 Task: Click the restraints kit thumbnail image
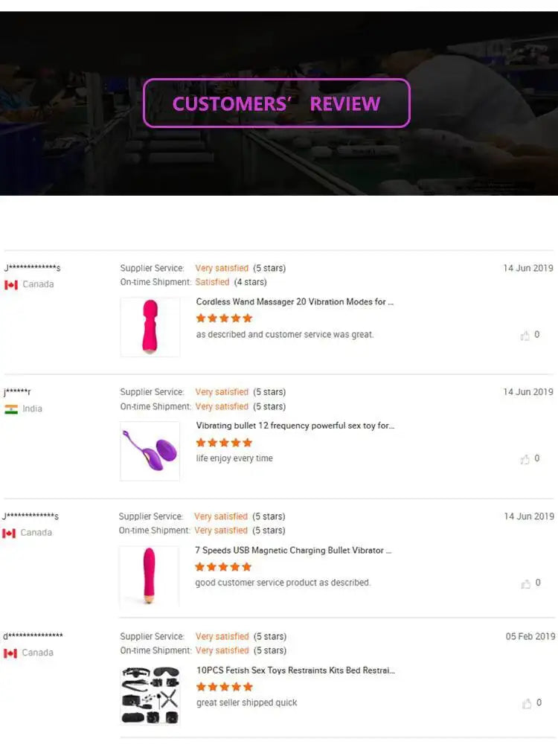[150, 695]
